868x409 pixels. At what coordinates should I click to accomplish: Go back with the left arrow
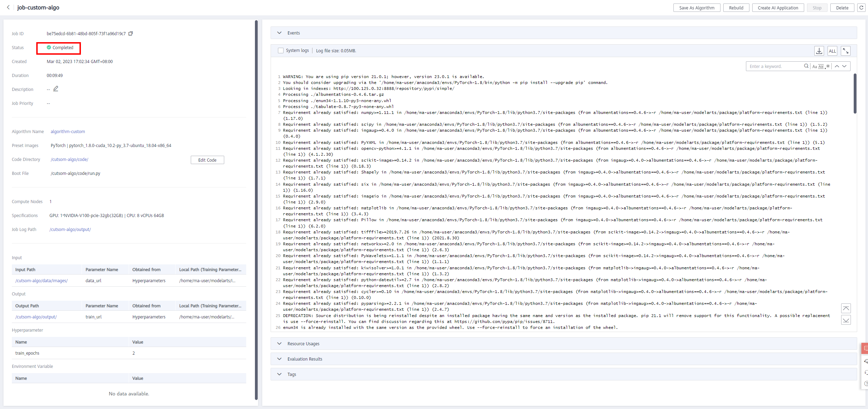click(8, 7)
